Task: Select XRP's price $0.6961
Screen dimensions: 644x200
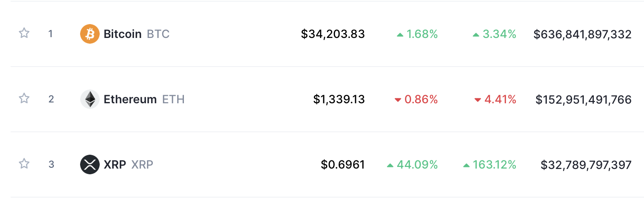Action: click(342, 164)
